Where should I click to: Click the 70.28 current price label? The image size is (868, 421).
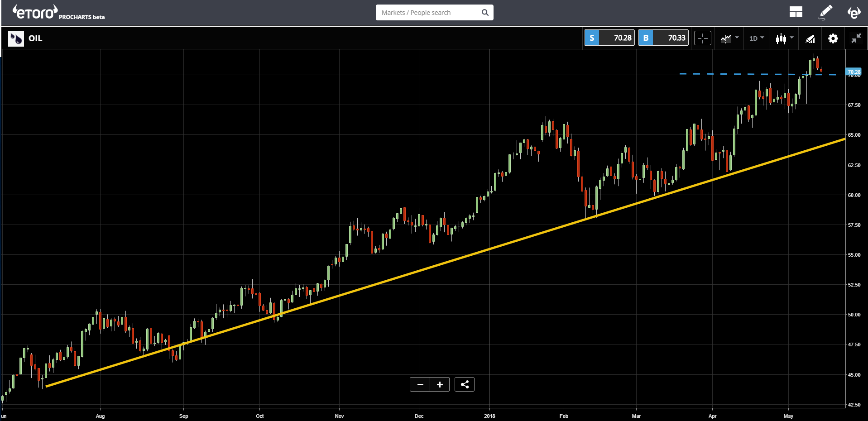[854, 72]
